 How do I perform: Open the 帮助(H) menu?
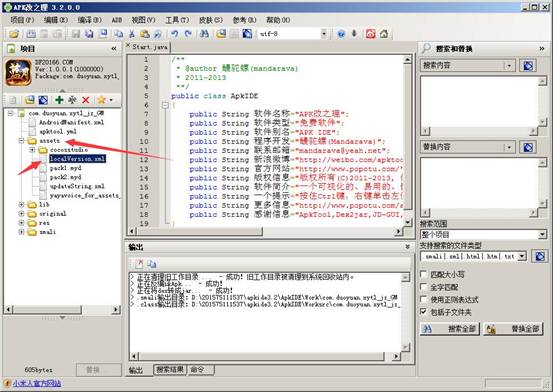coord(278,20)
